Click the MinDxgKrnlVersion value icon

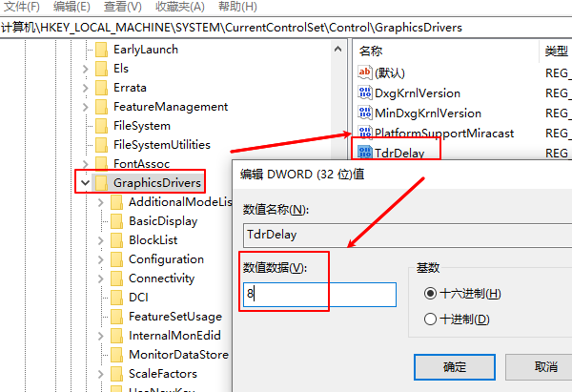[365, 113]
